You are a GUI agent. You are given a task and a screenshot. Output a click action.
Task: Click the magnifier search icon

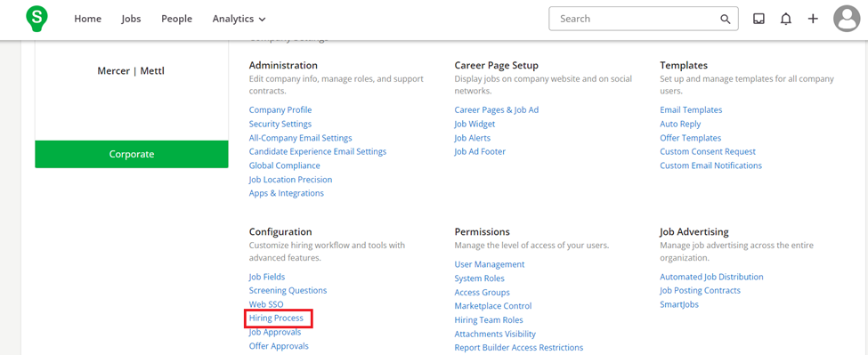click(726, 19)
